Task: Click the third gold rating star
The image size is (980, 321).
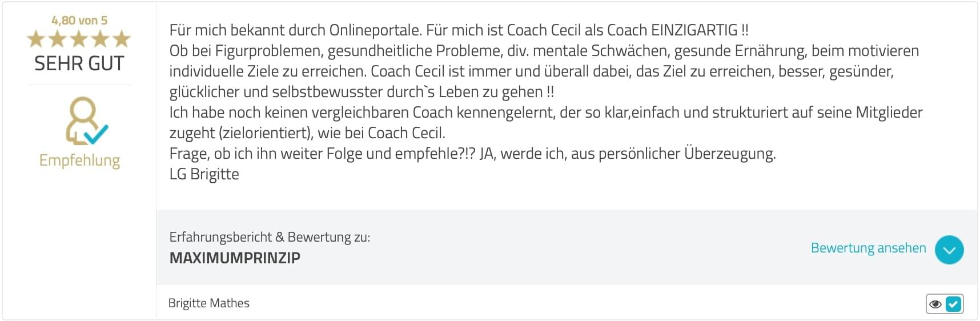Action: (x=79, y=39)
